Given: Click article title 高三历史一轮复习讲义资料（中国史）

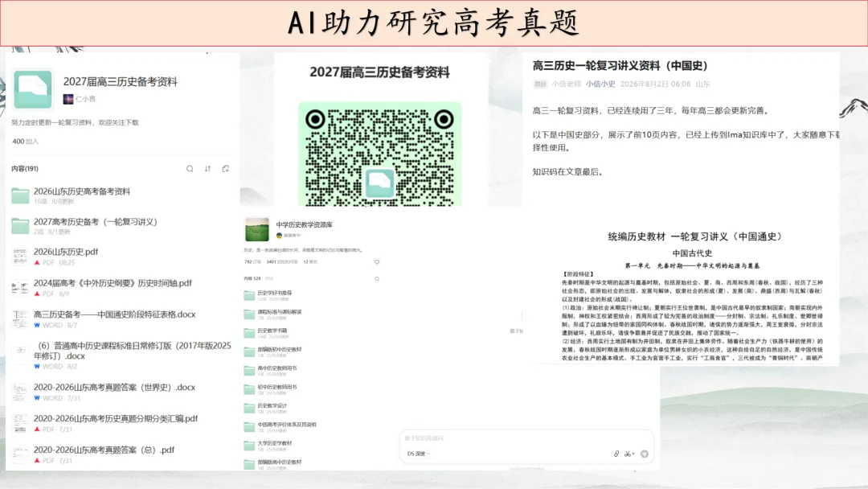Looking at the screenshot, I should pos(620,65).
